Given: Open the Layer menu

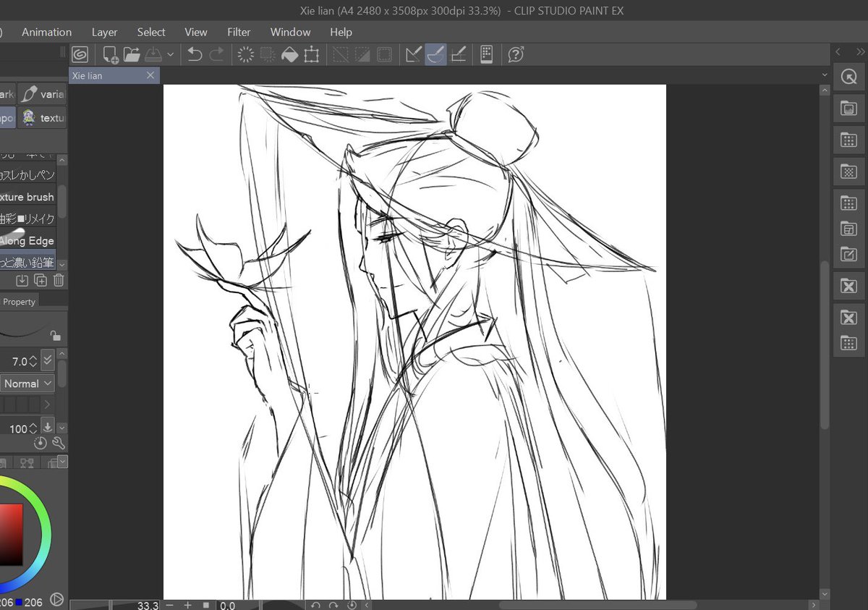Looking at the screenshot, I should click(104, 32).
